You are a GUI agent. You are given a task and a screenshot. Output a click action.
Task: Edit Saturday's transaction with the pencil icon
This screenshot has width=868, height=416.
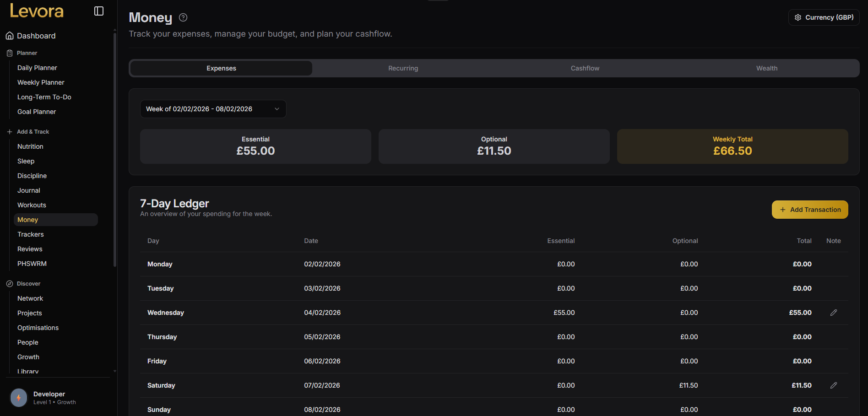click(833, 385)
